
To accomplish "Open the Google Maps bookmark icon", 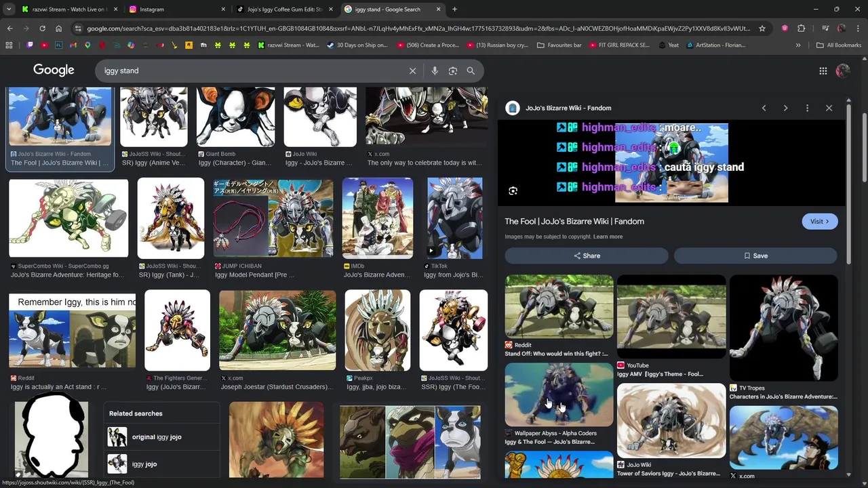I will tap(87, 45).
